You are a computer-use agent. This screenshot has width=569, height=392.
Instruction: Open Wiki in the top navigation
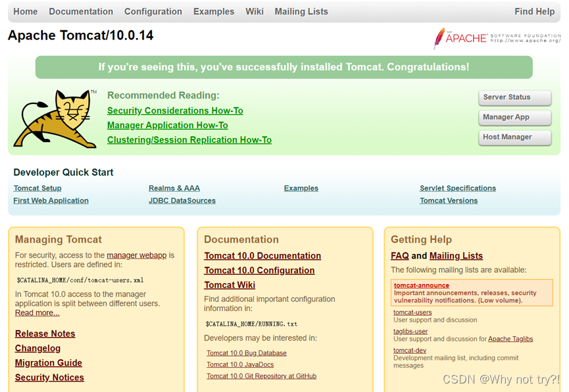(255, 12)
